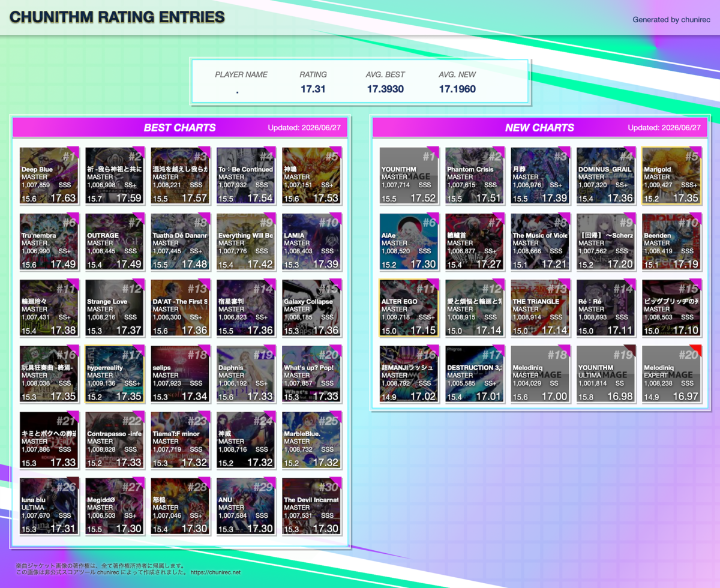
Task: Click the NEW CHARTS panel header
Action: [x=540, y=127]
